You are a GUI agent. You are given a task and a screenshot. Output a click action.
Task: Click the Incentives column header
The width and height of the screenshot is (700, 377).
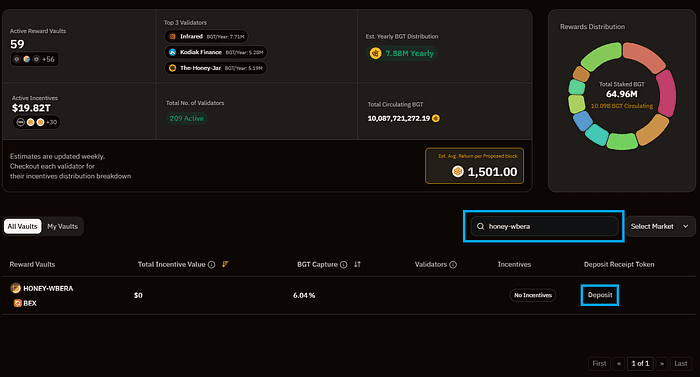514,264
